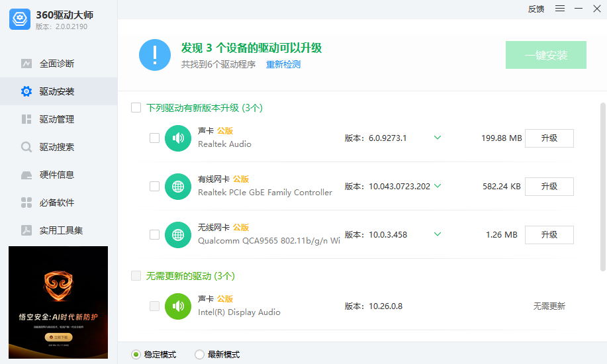
Task: Open the 驱动管理 section
Action: point(58,119)
